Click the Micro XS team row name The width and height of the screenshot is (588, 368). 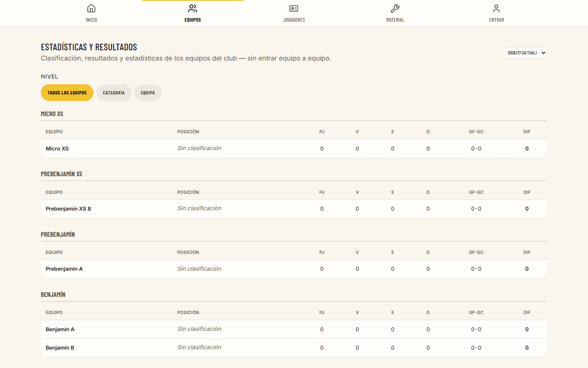click(x=57, y=148)
